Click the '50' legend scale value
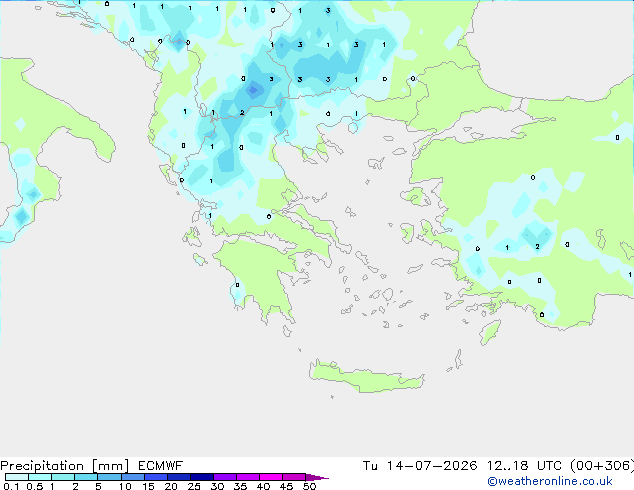This screenshot has width=634, height=490. (309, 486)
